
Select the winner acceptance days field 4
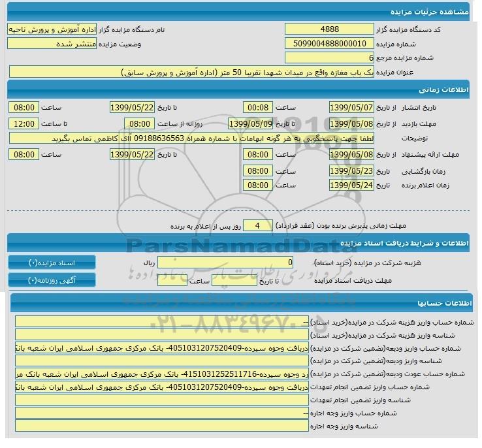point(257,226)
